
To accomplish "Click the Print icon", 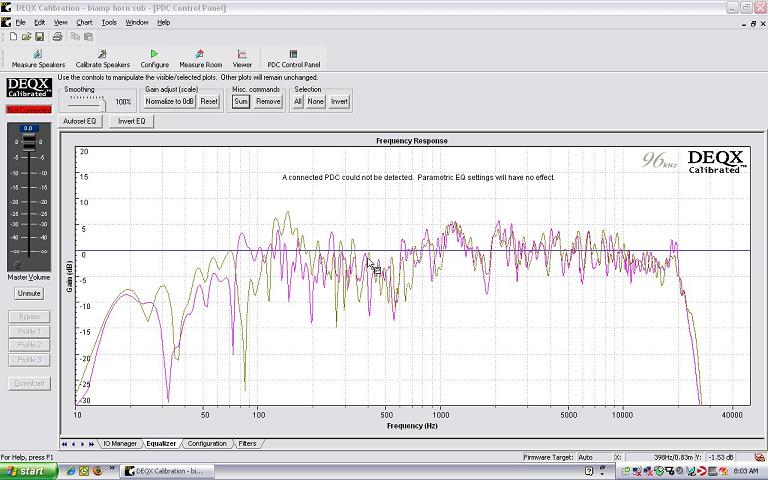I will pos(57,37).
